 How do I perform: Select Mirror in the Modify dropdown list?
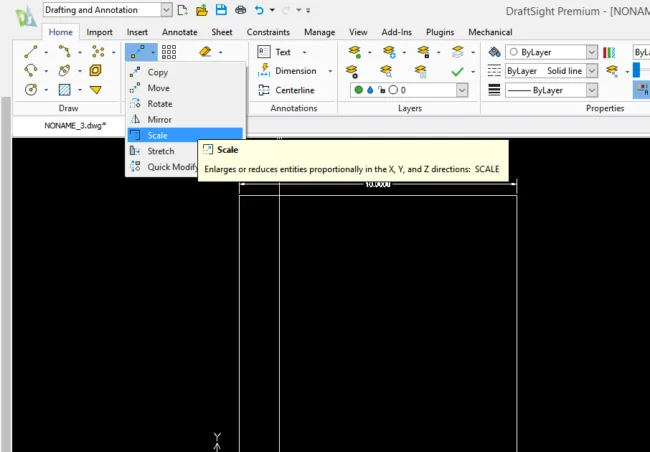[159, 119]
